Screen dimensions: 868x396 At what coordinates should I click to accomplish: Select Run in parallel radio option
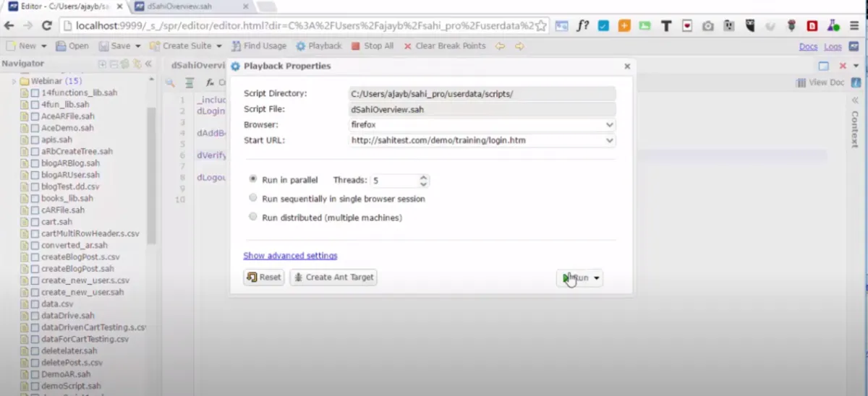click(x=253, y=179)
